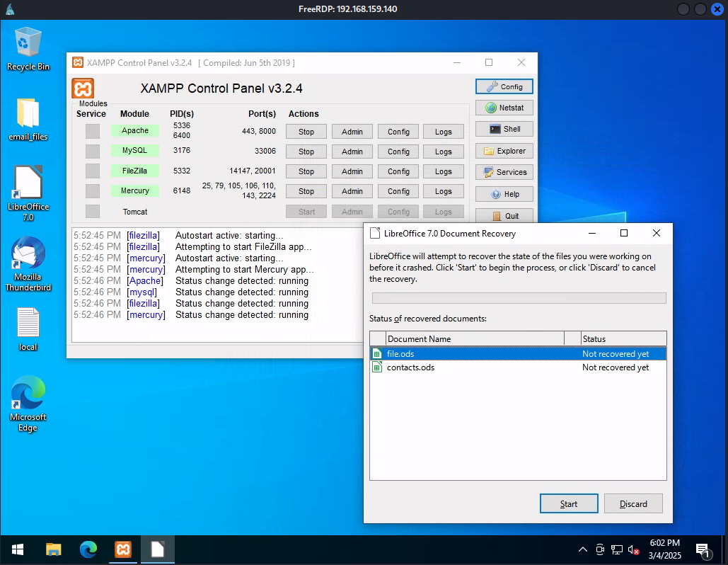Open Apache Config menu

coord(398,132)
